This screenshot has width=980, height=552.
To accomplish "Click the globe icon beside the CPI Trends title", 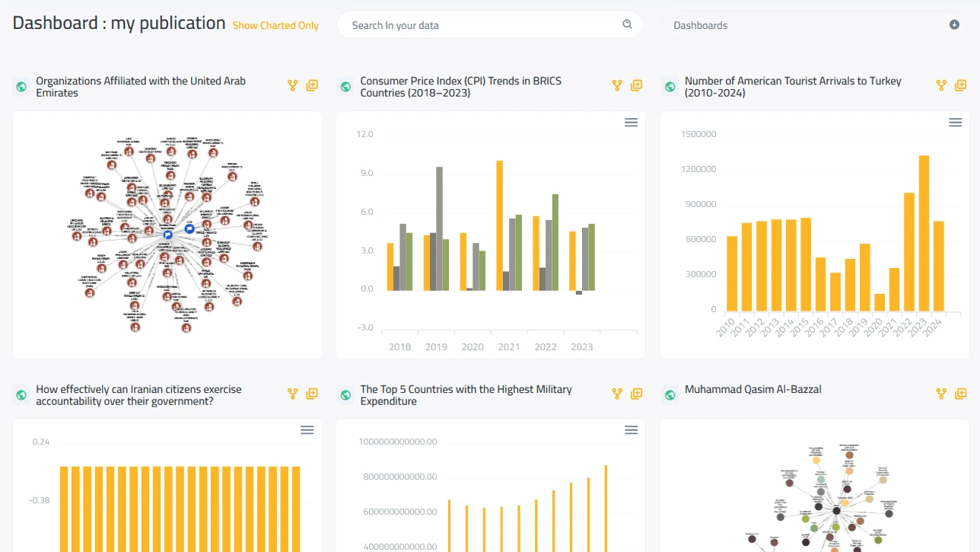I will (345, 86).
